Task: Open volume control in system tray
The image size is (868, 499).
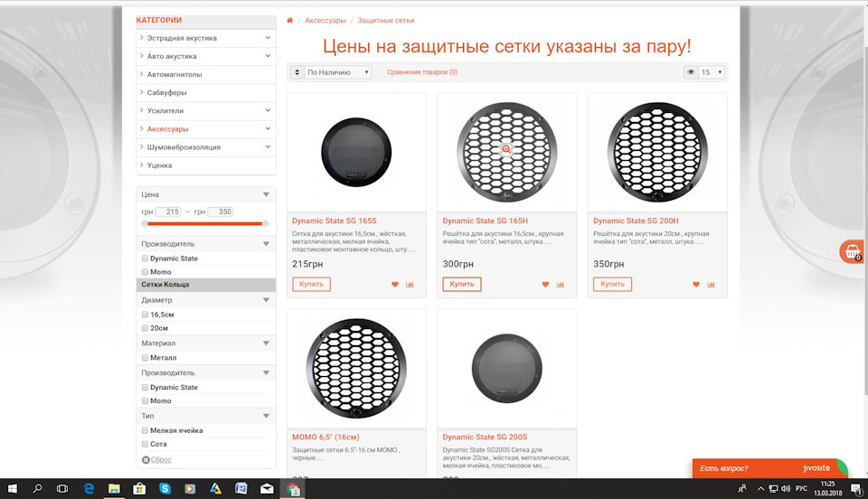Action: [786, 488]
